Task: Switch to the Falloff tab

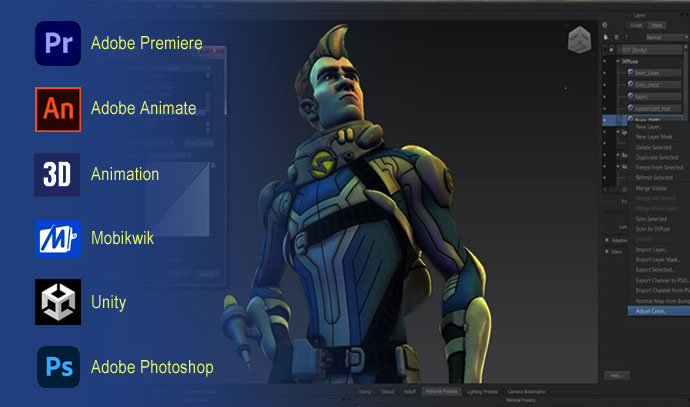Action: click(410, 392)
